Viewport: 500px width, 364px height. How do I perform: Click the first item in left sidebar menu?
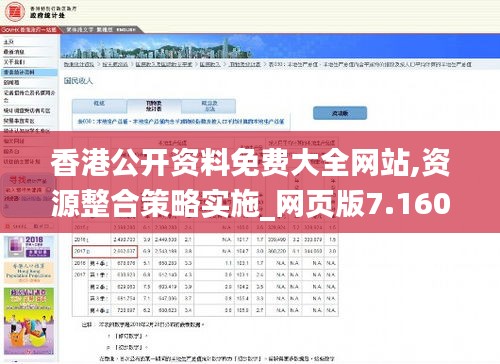pos(9,42)
